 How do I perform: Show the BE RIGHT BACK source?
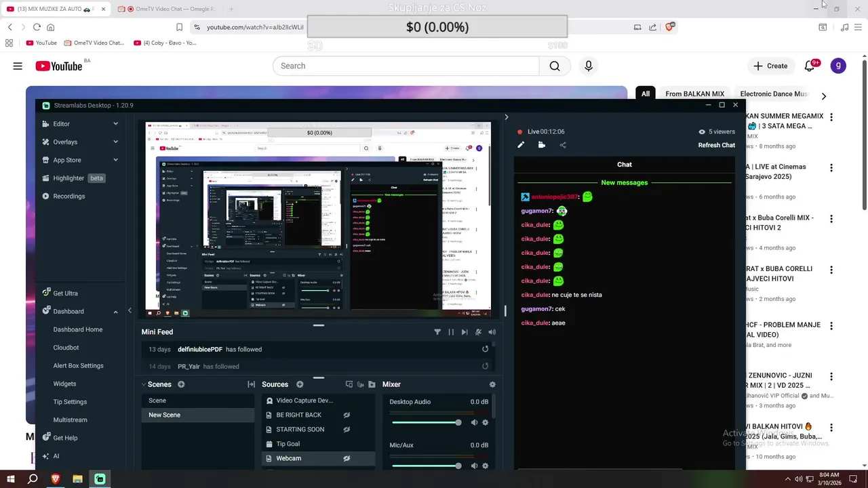tap(347, 415)
